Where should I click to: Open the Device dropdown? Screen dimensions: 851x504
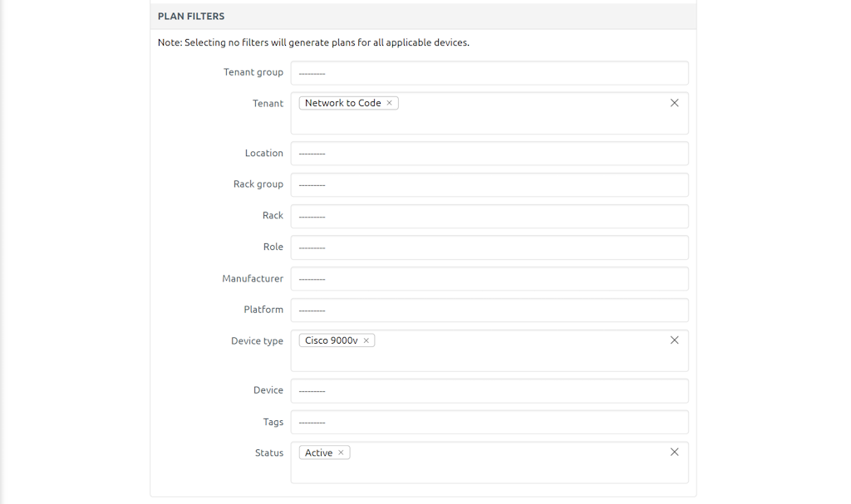click(x=489, y=390)
